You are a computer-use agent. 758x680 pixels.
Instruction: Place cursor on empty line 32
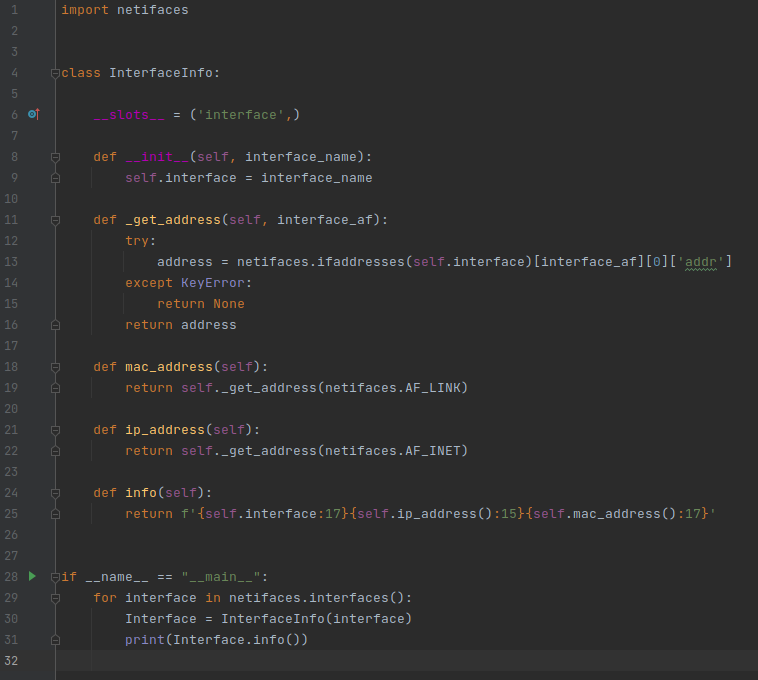(x=406, y=660)
